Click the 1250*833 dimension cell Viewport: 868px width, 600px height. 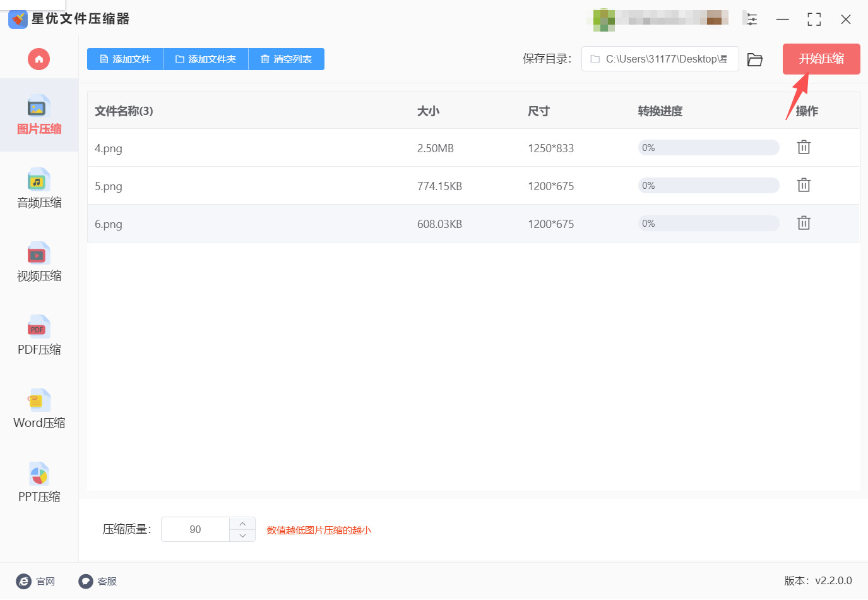coord(551,148)
